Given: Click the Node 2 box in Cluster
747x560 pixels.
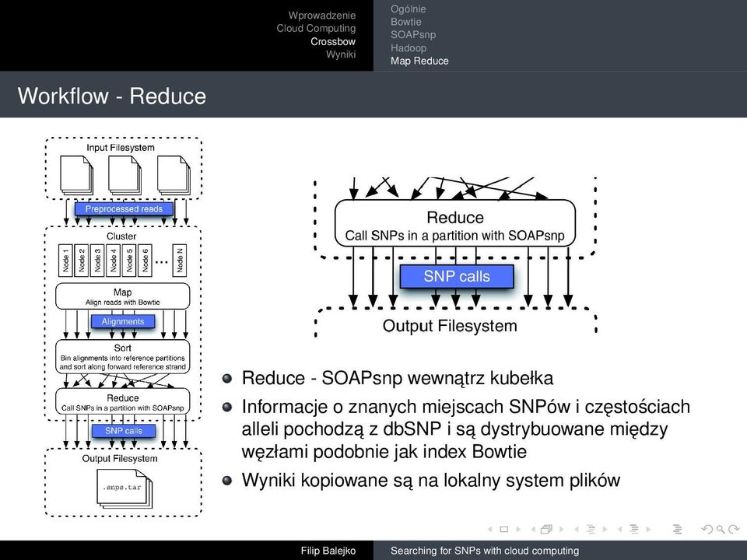Looking at the screenshot, I should pos(82,260).
